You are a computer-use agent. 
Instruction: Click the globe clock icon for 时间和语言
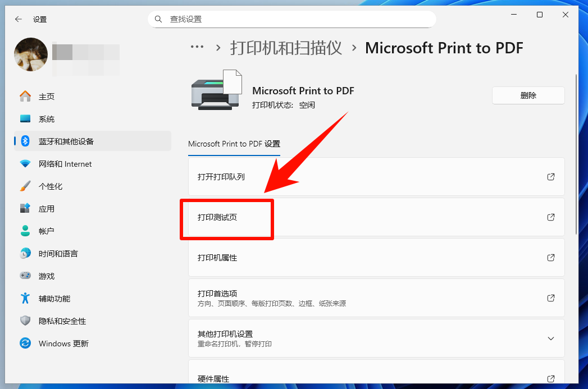(25, 253)
